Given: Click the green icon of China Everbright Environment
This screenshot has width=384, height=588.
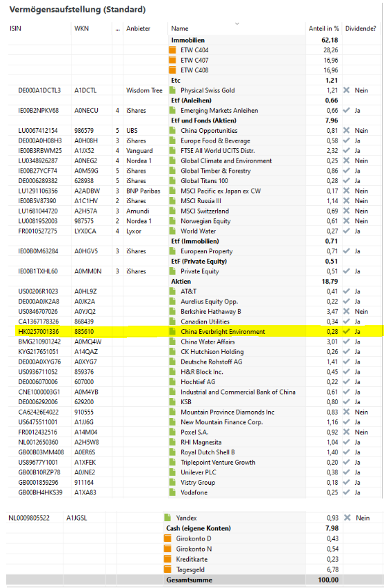Looking at the screenshot, I should click(x=172, y=331).
